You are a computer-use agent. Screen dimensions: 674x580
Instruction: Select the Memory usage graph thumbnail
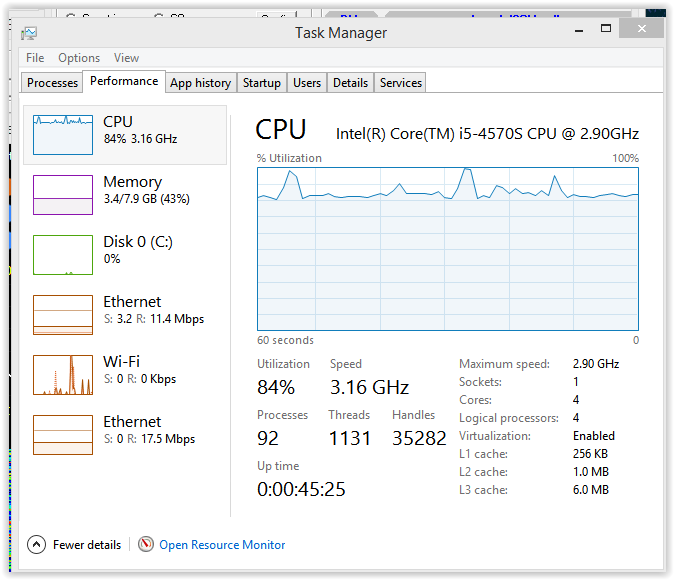[x=62, y=195]
